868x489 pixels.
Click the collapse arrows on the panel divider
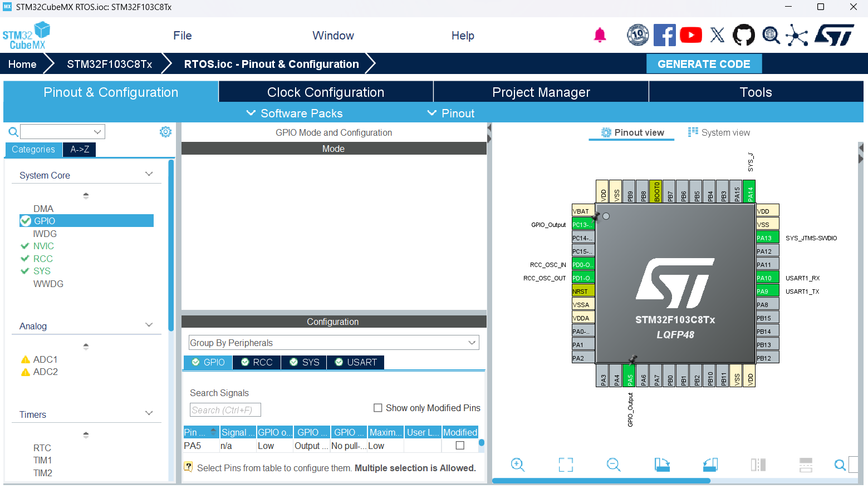pos(489,133)
